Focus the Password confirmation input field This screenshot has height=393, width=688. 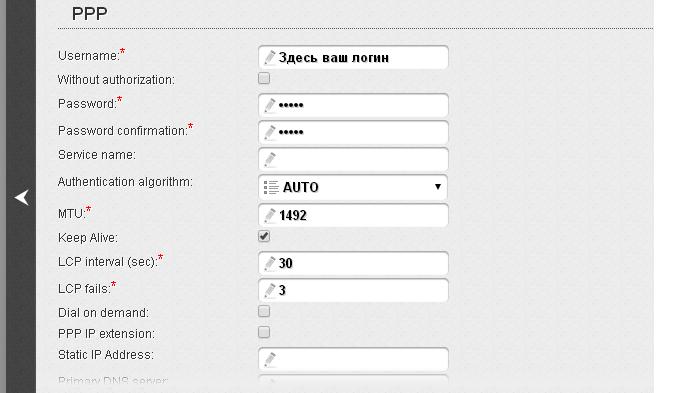(x=353, y=132)
